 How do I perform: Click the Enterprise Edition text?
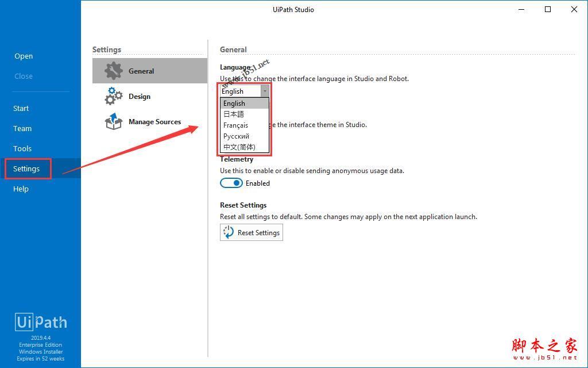click(41, 345)
